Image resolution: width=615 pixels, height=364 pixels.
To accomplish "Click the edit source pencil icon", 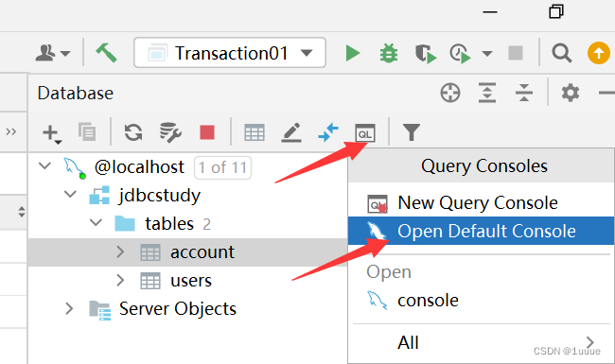I will (x=291, y=132).
